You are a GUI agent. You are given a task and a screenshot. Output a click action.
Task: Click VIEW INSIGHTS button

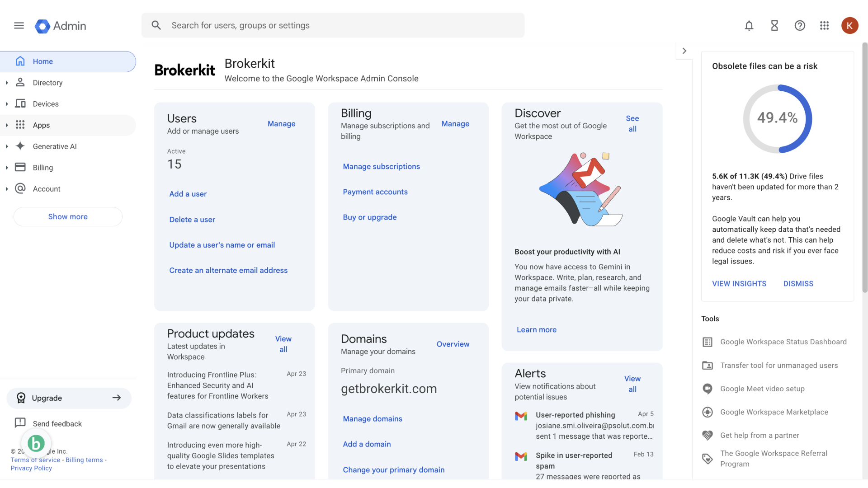coord(739,283)
